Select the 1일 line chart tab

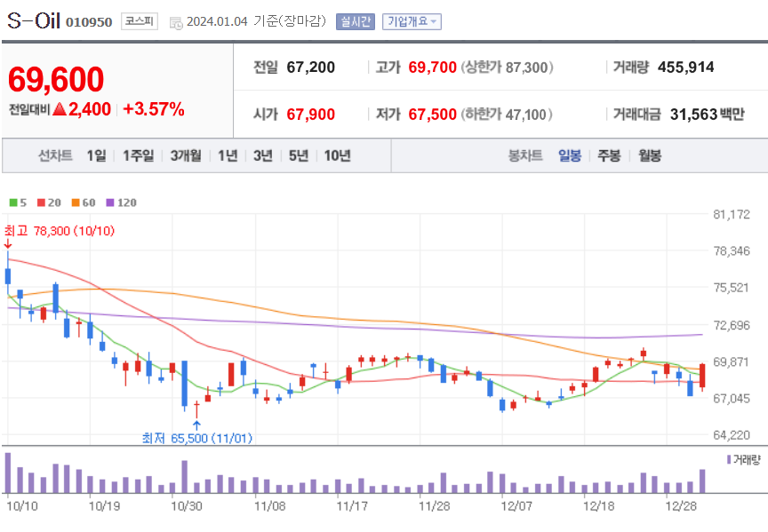click(x=96, y=155)
